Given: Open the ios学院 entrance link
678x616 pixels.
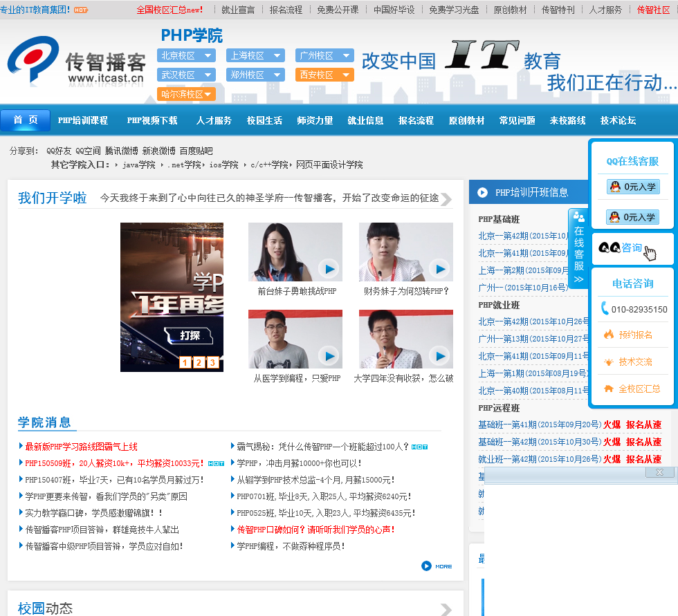Looking at the screenshot, I should coord(224,165).
